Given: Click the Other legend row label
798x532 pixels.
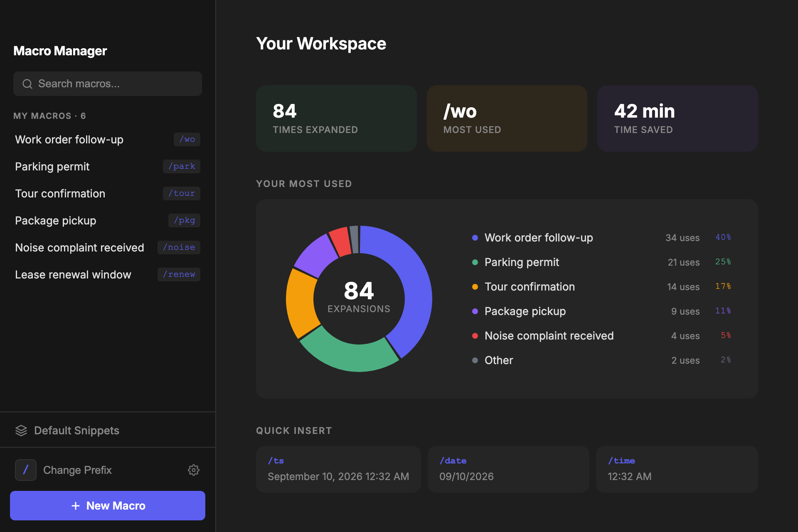Looking at the screenshot, I should [x=499, y=360].
